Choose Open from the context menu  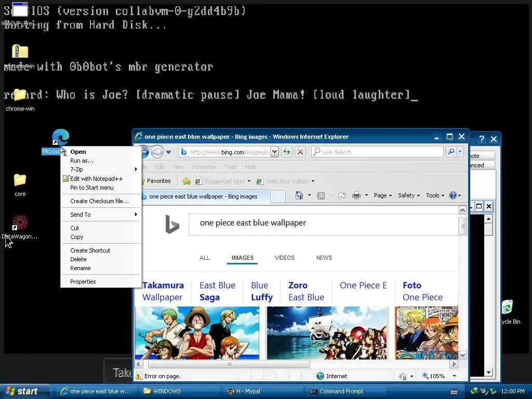coord(100,152)
